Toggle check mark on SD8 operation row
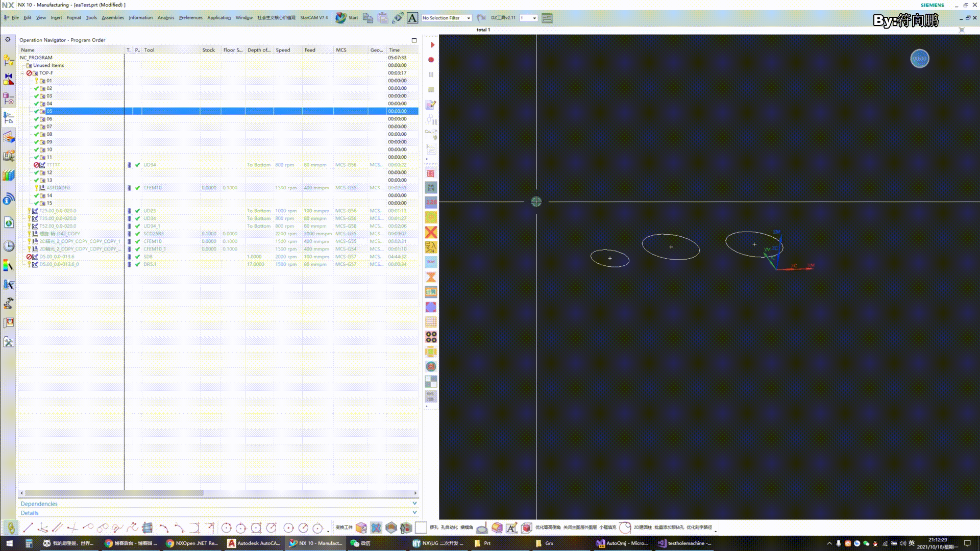This screenshot has height=551, width=980. click(137, 257)
